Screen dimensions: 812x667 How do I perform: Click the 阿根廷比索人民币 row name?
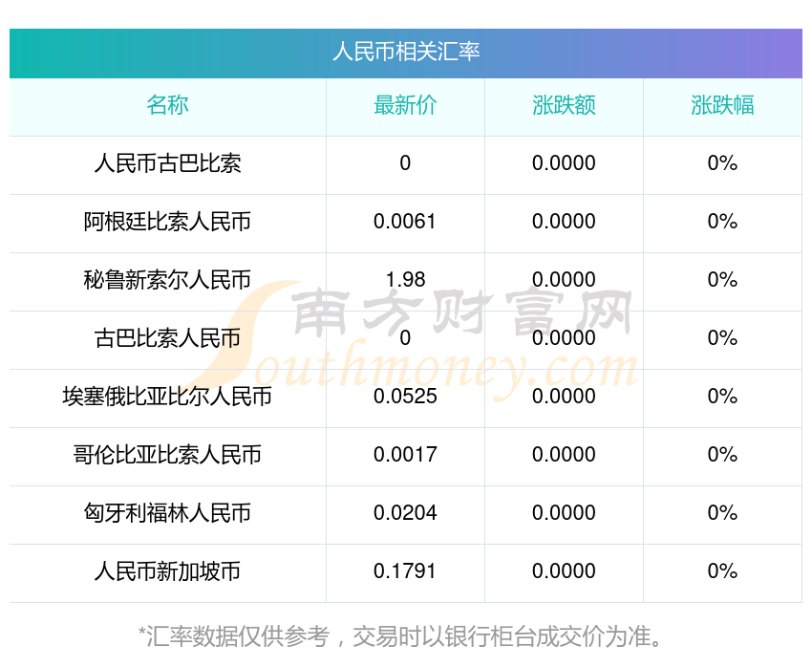167,222
